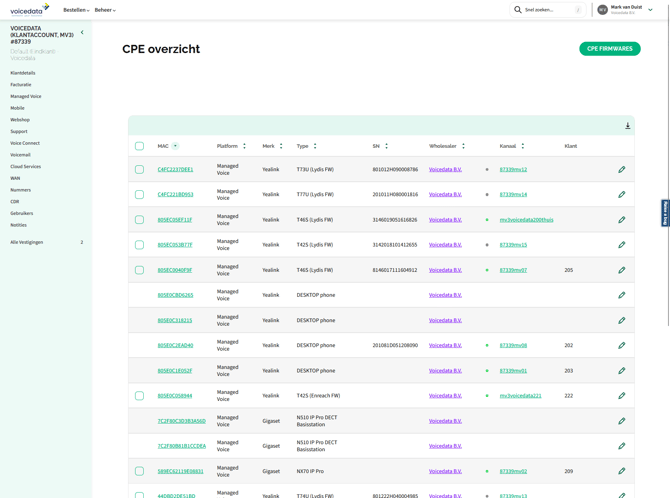The image size is (670, 498).
Task: Sort table by SN column arrows
Action: tap(386, 146)
